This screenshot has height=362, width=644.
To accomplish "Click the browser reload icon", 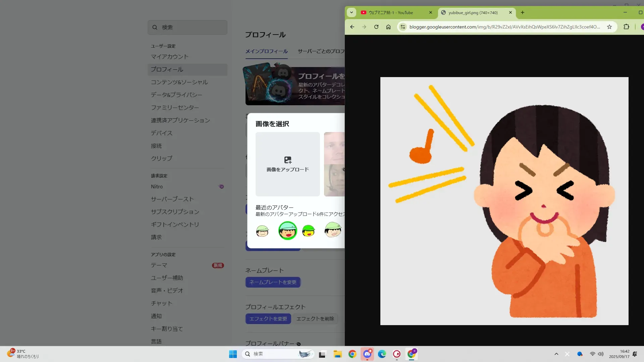I will pyautogui.click(x=376, y=27).
